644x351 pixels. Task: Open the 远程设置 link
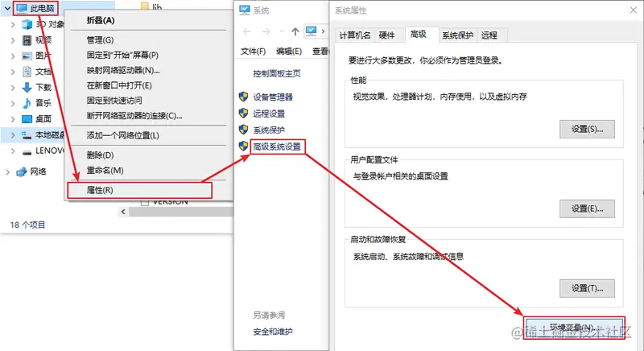click(269, 114)
